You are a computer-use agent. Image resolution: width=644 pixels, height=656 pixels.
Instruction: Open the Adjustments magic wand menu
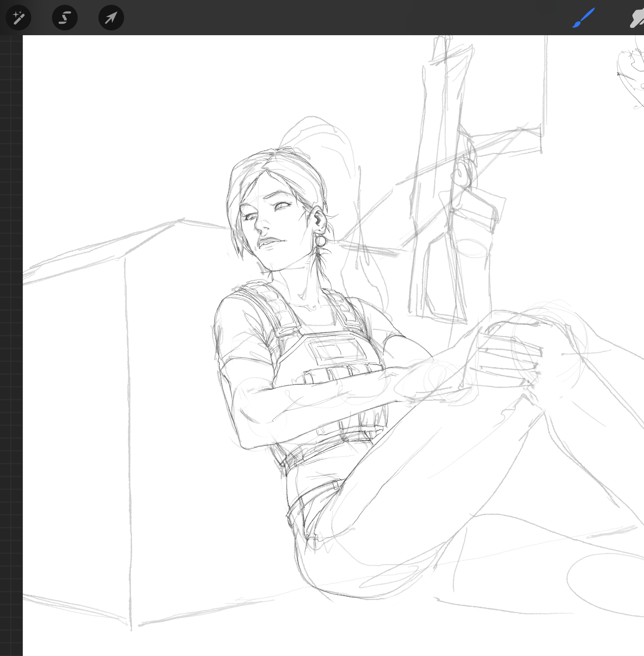(18, 18)
